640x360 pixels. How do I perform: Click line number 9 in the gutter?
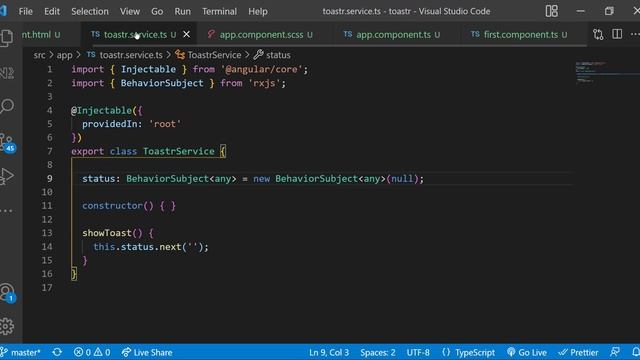(x=49, y=178)
